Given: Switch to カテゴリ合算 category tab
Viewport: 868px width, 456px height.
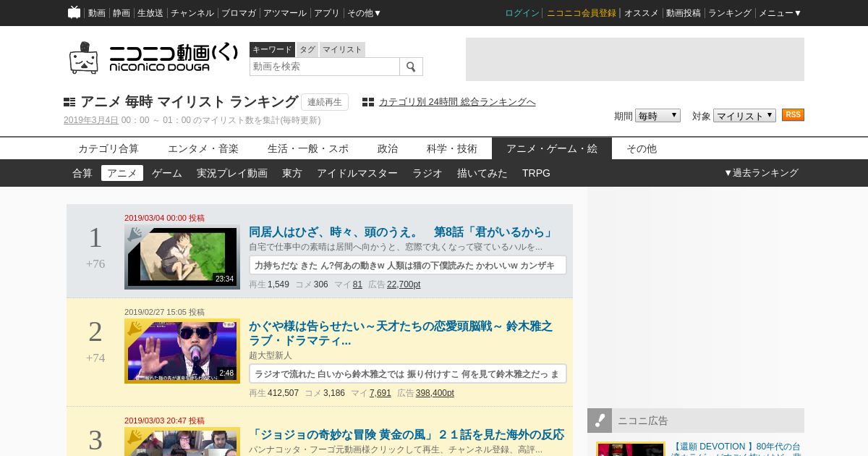Looking at the screenshot, I should coord(109,148).
